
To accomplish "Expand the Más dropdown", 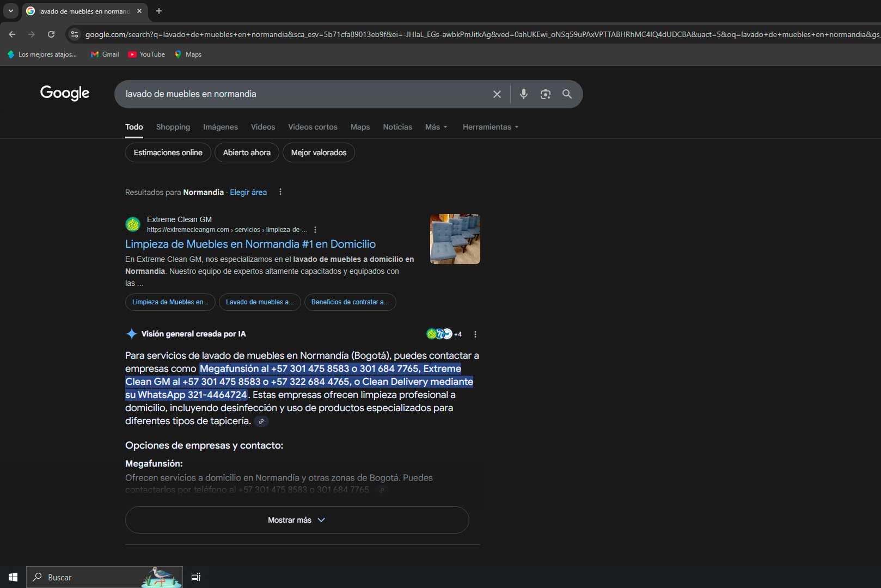I will click(x=436, y=127).
